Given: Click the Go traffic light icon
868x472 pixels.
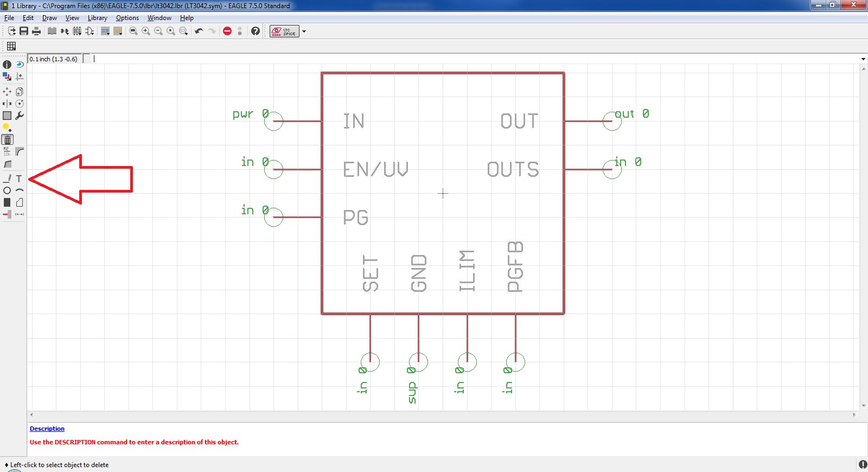Looking at the screenshot, I should [x=240, y=31].
